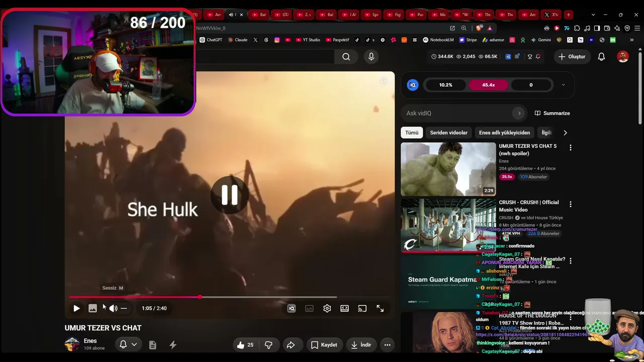
Task: Toggle the browser side panel
Action: [x=597, y=28]
